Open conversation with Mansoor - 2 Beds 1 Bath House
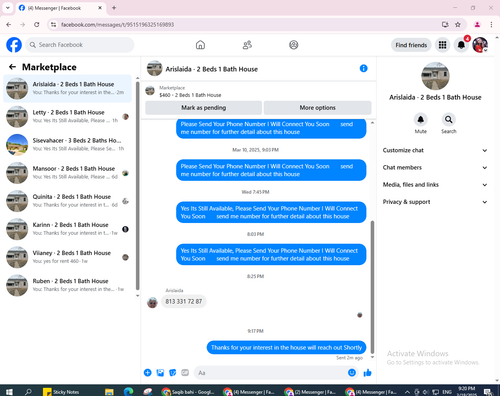Screen dimensions: 500x396 click(68, 173)
